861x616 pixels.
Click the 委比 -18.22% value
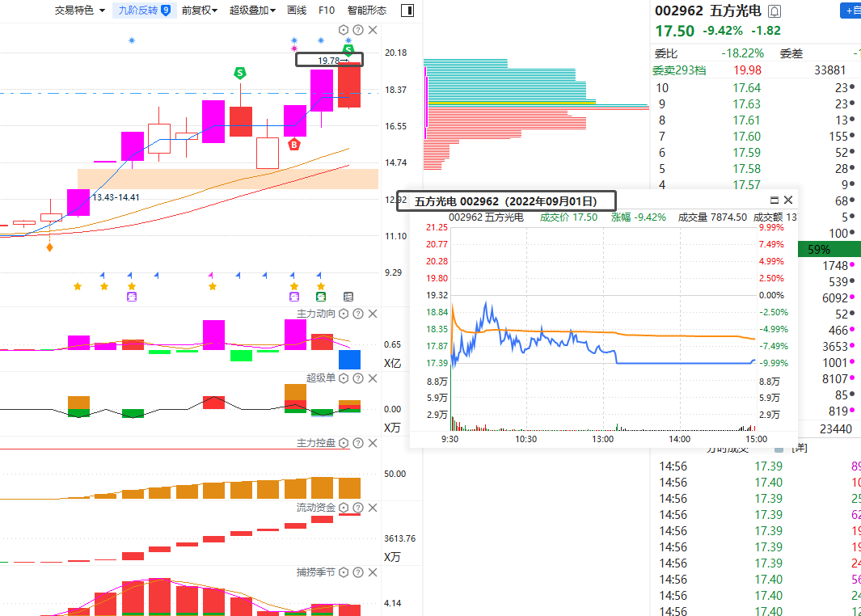pos(742,53)
